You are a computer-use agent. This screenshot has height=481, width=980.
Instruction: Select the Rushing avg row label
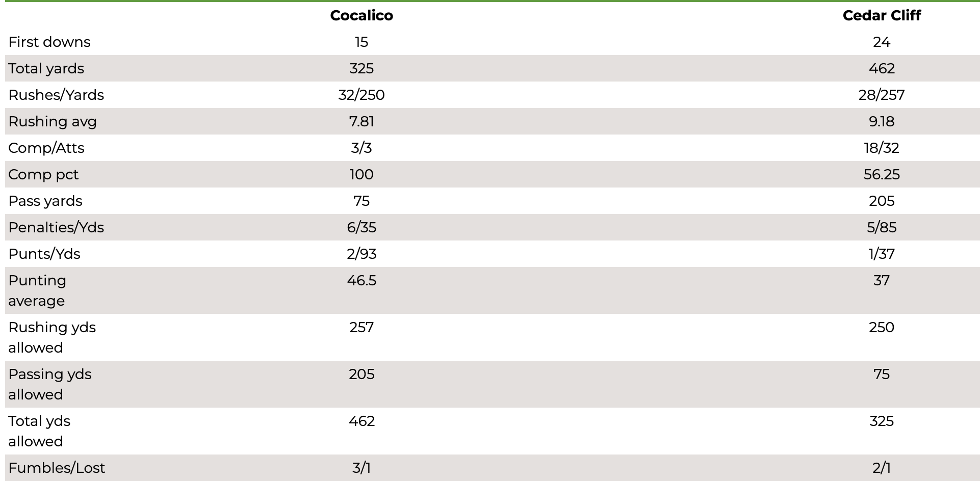[53, 121]
